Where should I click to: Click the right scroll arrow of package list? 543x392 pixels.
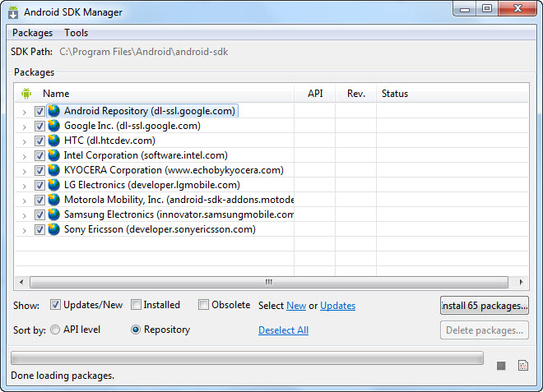coord(521,282)
